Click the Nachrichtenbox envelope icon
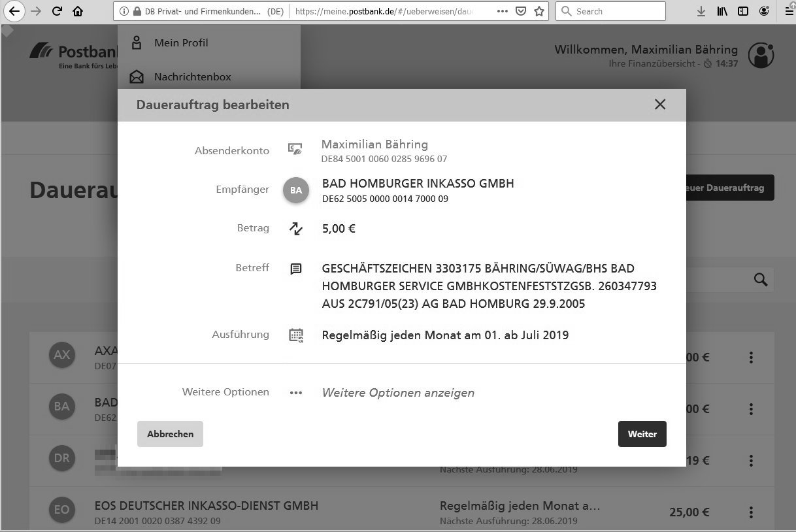 pyautogui.click(x=137, y=77)
